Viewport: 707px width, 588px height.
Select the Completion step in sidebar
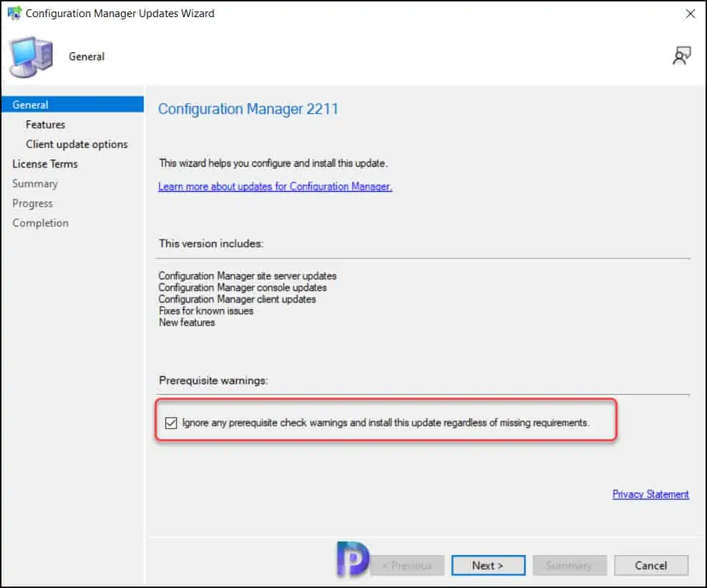41,223
